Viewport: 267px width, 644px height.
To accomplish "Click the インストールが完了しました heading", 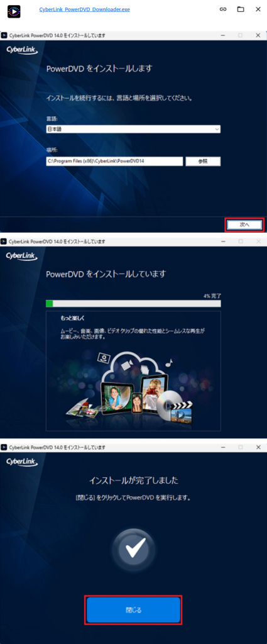I will click(x=134, y=480).
